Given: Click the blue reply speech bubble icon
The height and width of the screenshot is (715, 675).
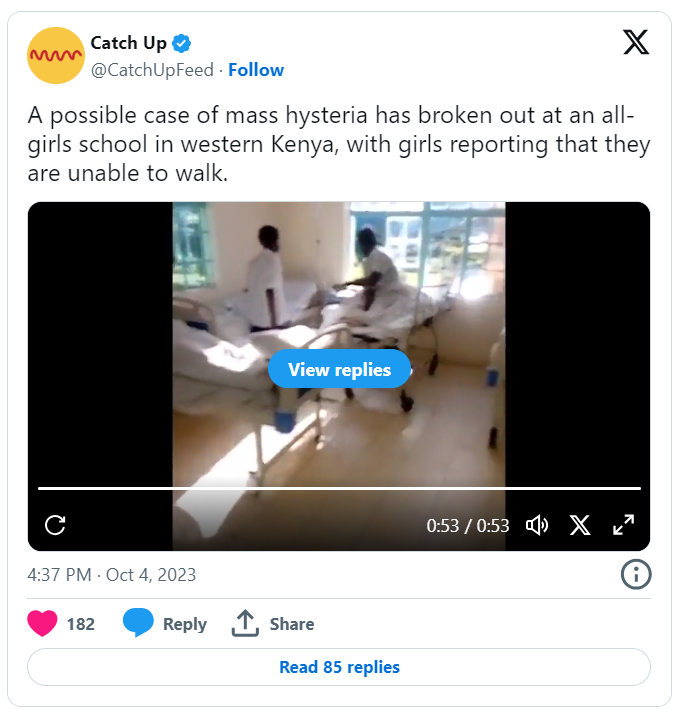Looking at the screenshot, I should click(138, 622).
